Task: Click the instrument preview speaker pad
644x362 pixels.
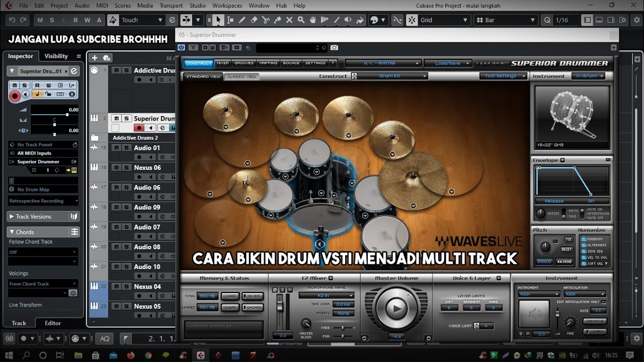Action: tap(534, 314)
